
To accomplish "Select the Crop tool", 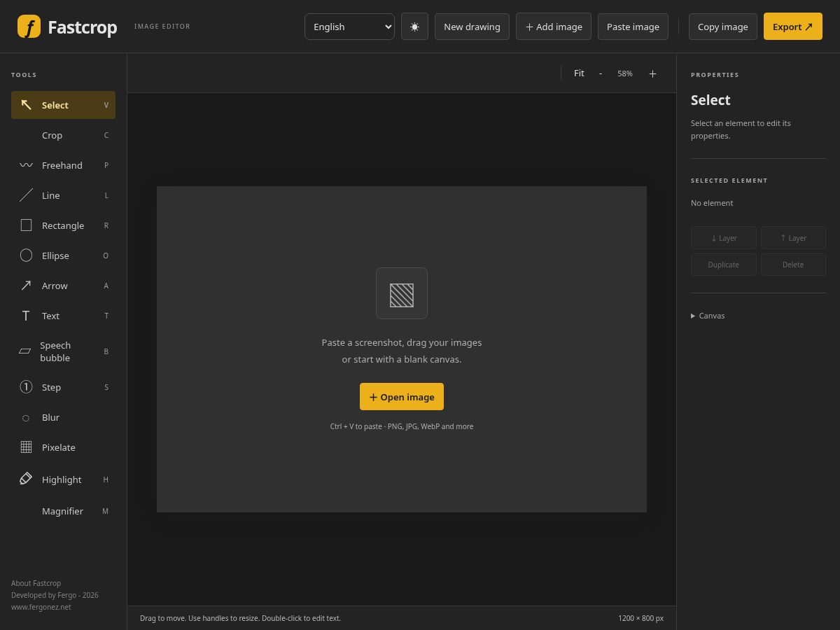I will (x=63, y=135).
